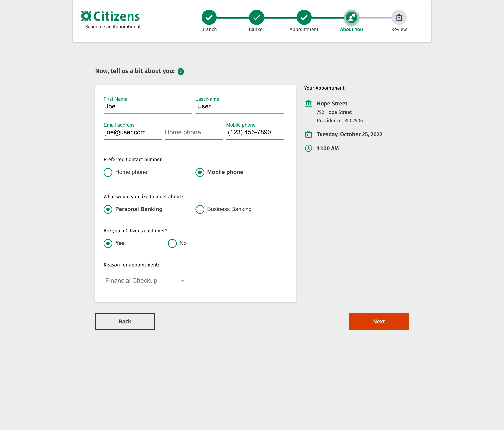Click the Appointment step checkmark icon
The height and width of the screenshot is (430, 504).
pyautogui.click(x=304, y=17)
